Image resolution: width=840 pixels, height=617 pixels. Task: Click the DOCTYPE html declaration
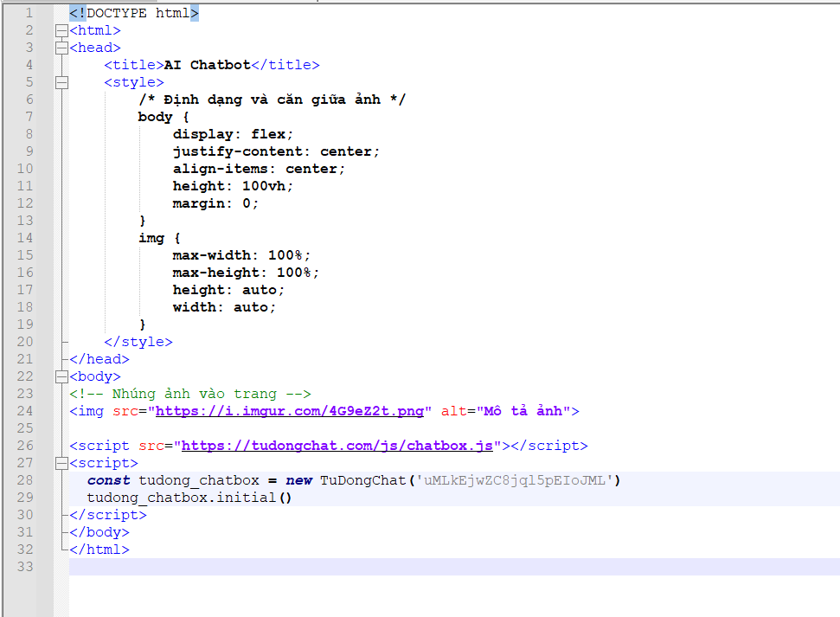coord(134,13)
